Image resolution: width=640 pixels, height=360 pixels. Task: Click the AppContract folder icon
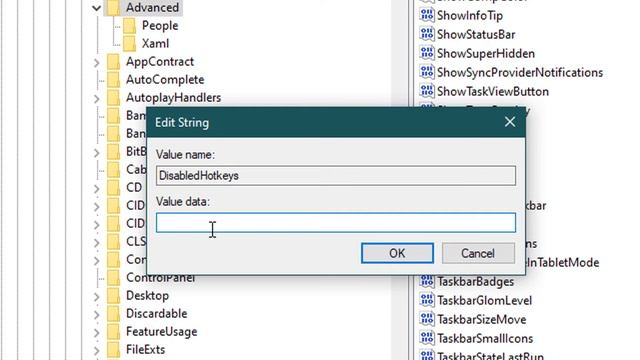click(113, 62)
